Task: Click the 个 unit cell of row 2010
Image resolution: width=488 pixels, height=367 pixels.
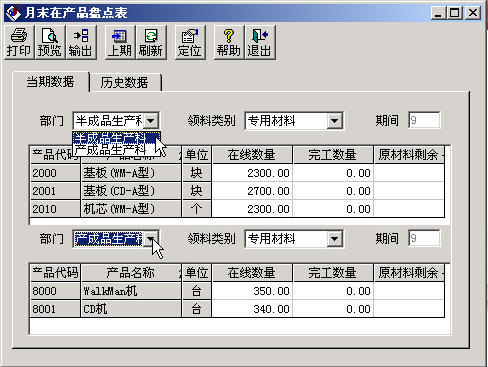Action: [197, 209]
